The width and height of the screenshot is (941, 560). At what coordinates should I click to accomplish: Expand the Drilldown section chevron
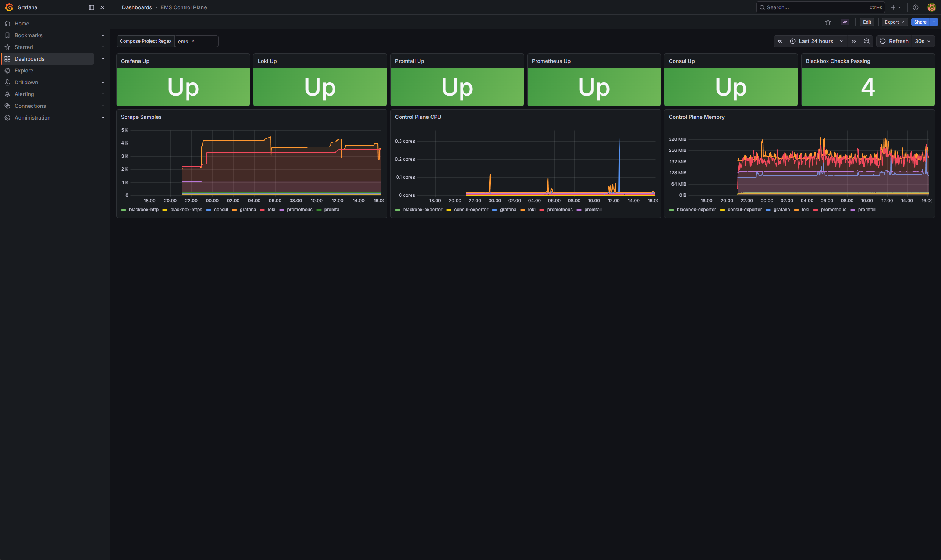[103, 82]
